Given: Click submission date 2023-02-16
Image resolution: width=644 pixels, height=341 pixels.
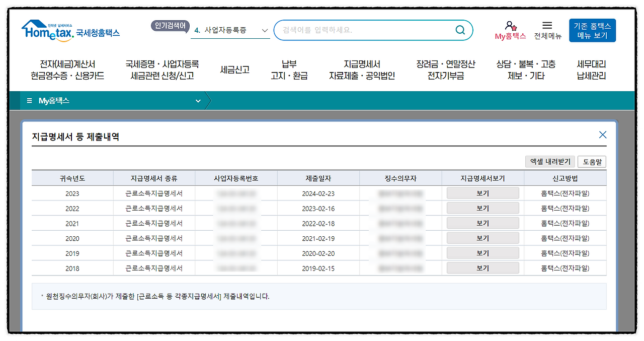Looking at the screenshot, I should pyautogui.click(x=318, y=209).
